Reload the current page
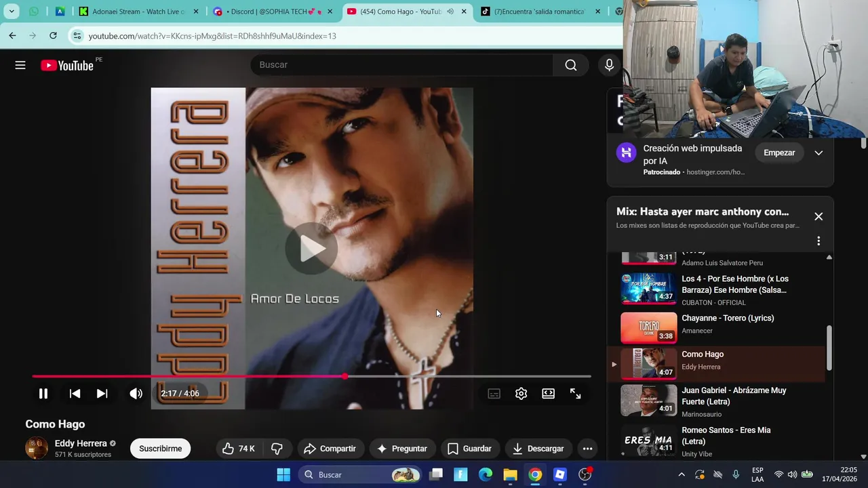Screen dimensions: 868x488 pyautogui.click(x=53, y=35)
